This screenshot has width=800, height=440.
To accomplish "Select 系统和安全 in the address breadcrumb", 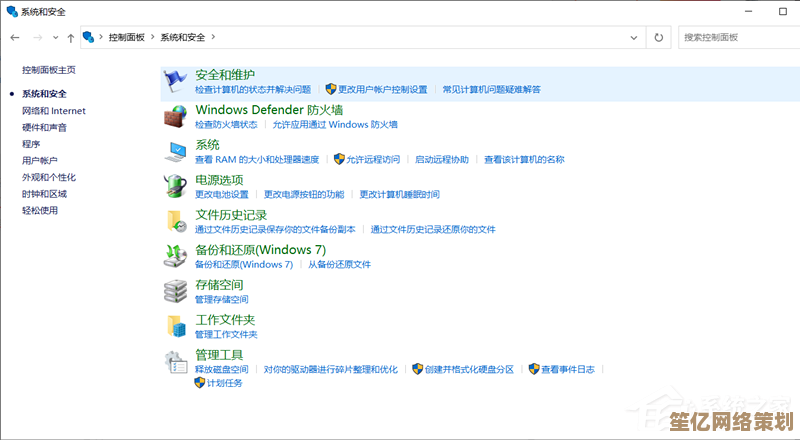I will pos(183,37).
